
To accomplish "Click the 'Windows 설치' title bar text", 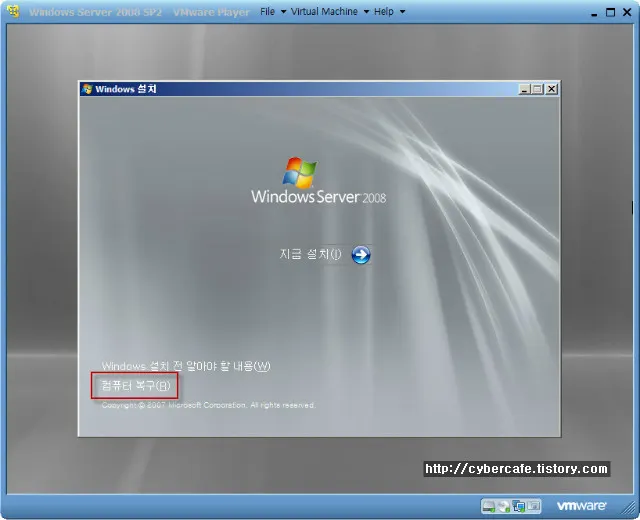I will click(x=126, y=89).
